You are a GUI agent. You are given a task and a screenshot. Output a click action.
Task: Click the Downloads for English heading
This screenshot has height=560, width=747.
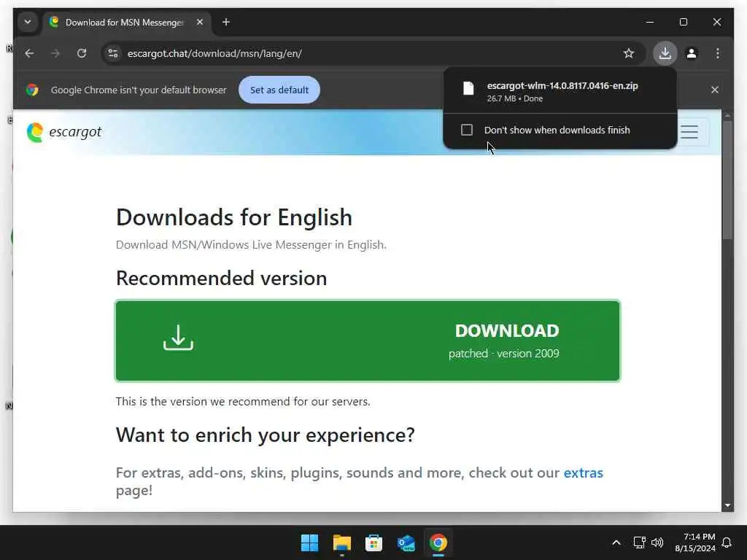(x=234, y=217)
